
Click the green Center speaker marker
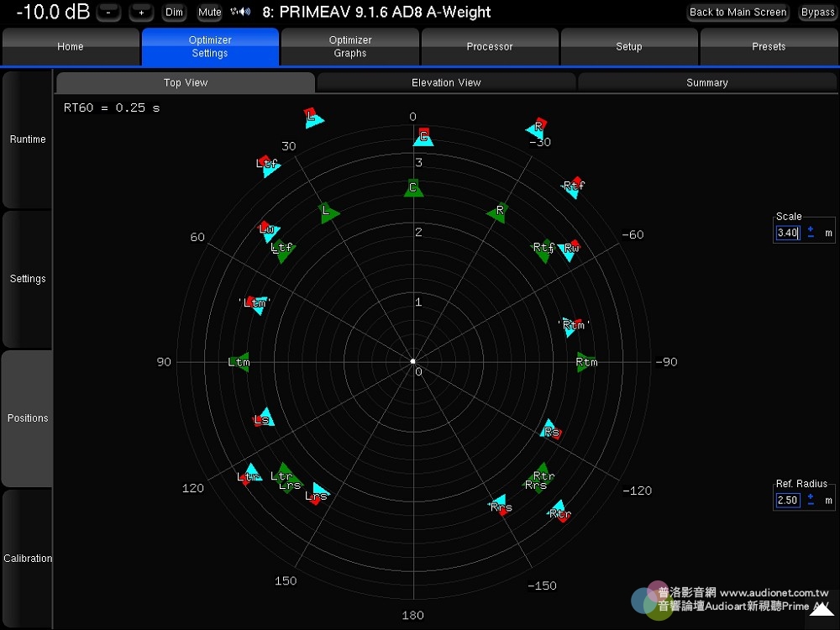[412, 188]
